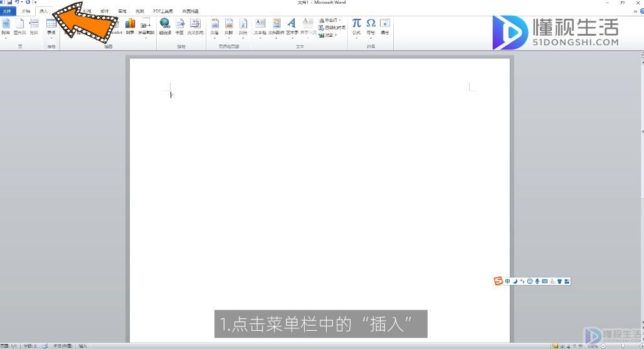Open the quick access toolbar customize arrow
644x349 pixels.
(x=35, y=3)
